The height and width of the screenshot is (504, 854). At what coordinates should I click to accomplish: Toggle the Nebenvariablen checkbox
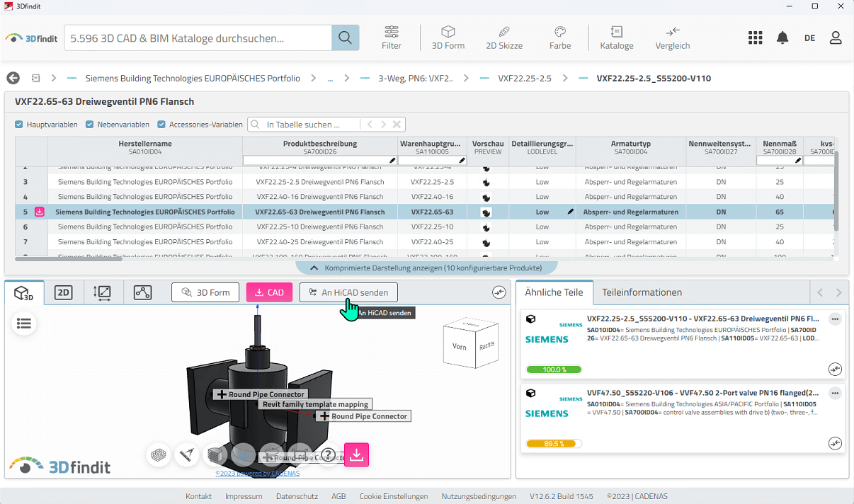90,125
